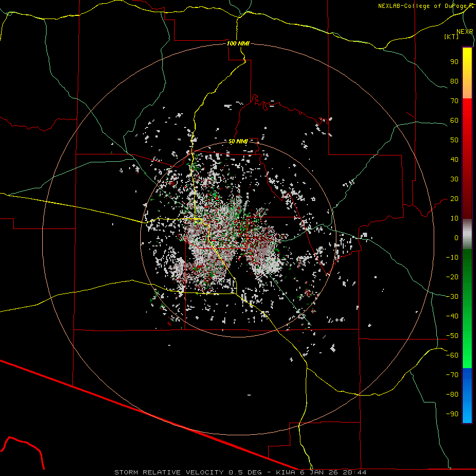Click the positive 90 knot scale label
The image size is (476, 476).
(454, 62)
